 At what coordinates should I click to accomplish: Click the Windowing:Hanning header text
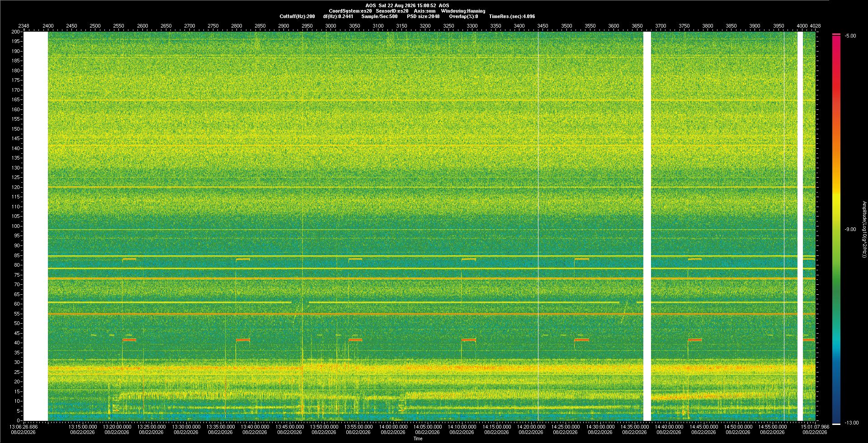[463, 11]
